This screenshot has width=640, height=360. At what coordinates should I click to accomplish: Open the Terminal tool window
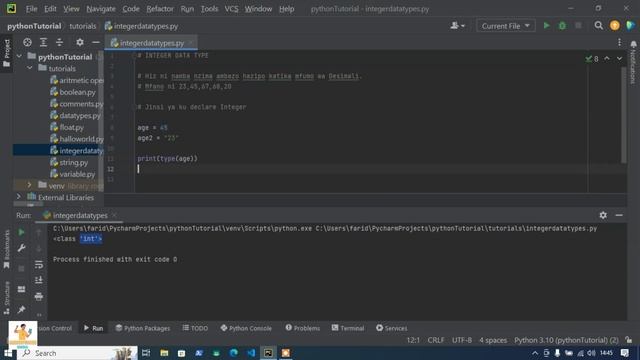click(x=348, y=328)
